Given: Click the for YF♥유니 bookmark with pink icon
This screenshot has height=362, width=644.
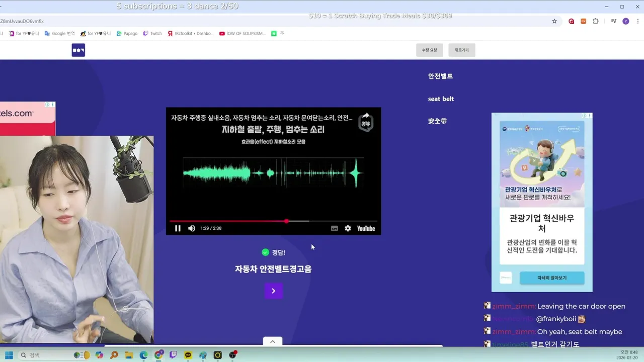Looking at the screenshot, I should coord(24,33).
